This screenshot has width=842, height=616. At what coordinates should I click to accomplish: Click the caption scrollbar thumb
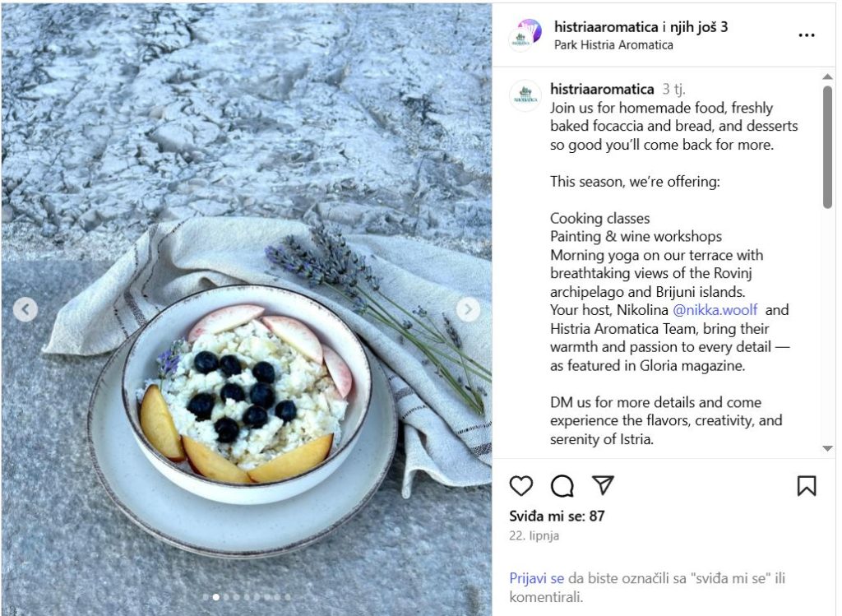[x=827, y=146]
